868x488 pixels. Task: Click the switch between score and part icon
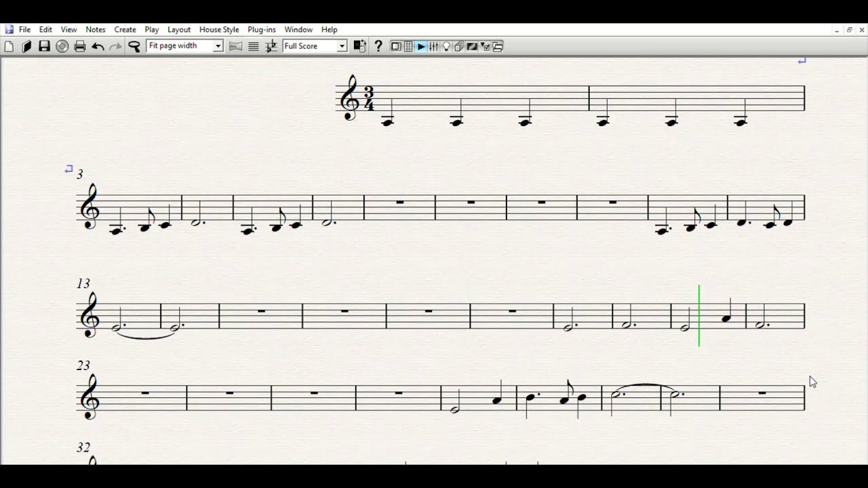click(360, 46)
